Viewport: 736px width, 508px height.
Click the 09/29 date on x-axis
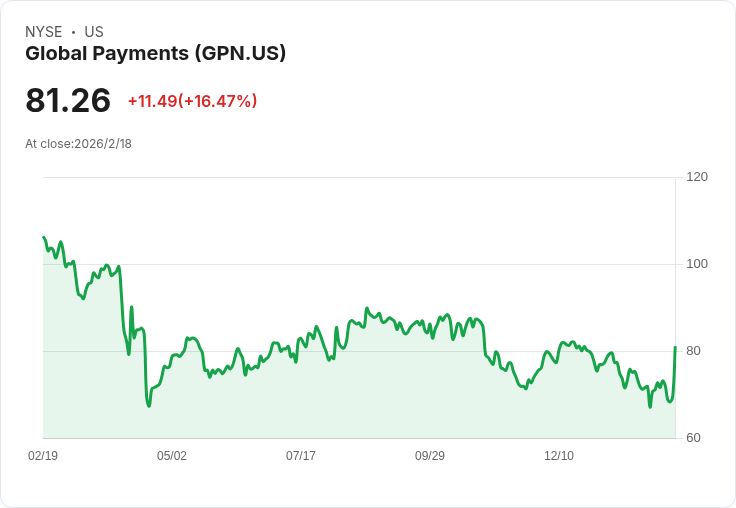(x=430, y=456)
